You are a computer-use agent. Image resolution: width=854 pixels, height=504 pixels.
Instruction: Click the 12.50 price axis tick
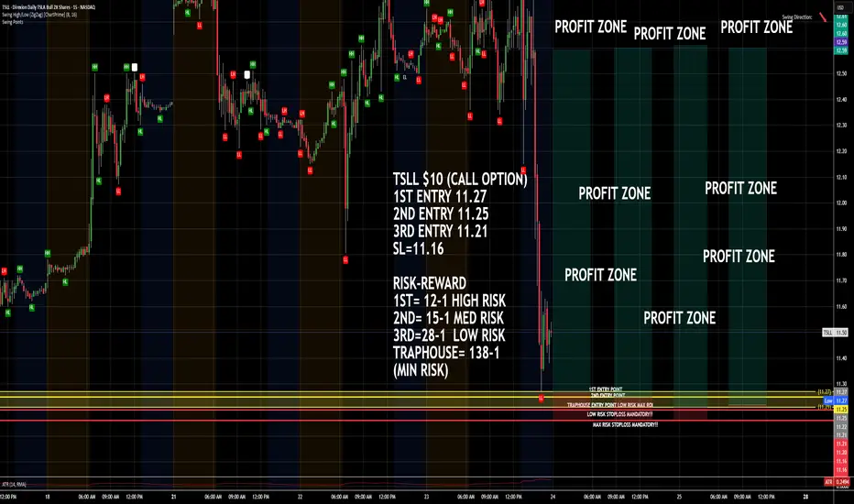841,73
